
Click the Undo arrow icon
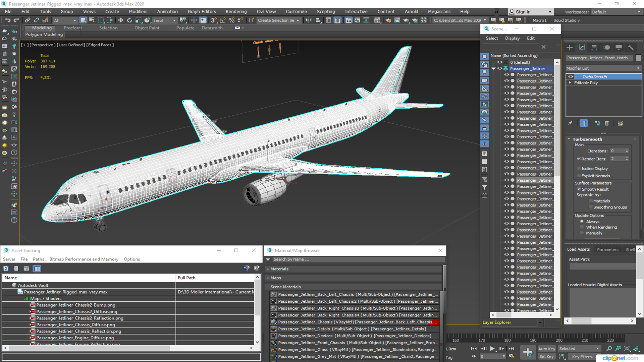[7, 20]
